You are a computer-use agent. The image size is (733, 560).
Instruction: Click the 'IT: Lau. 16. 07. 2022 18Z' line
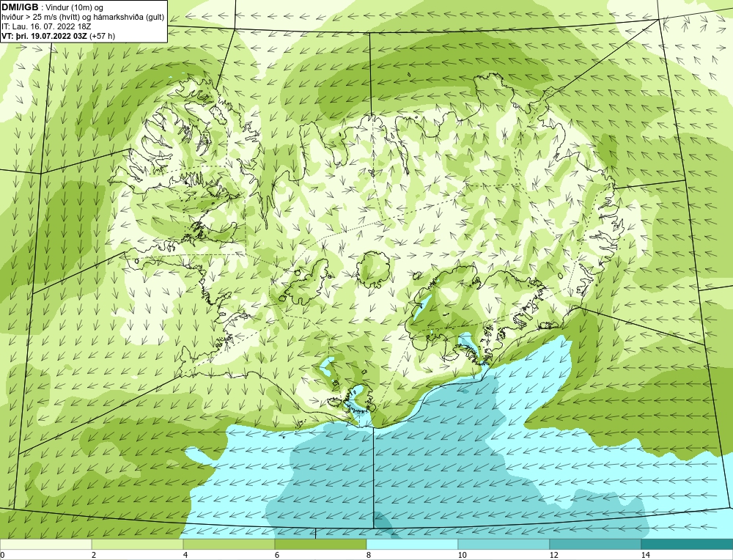pos(46,26)
